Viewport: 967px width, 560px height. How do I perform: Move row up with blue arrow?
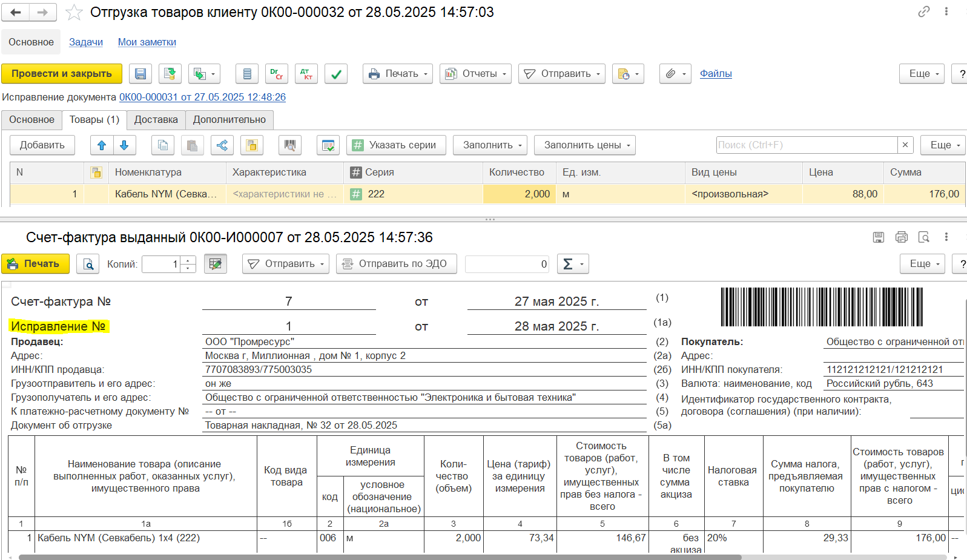point(102,145)
